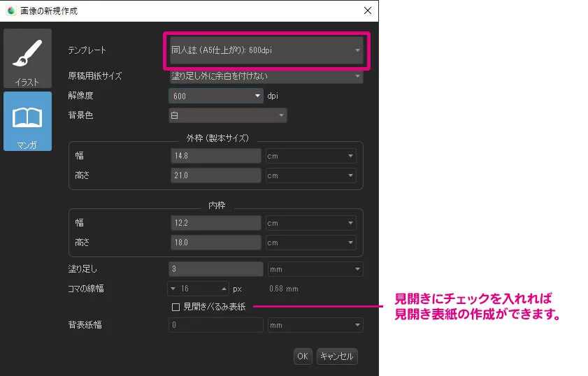This screenshot has height=376, width=588.
Task: Click the 外枠 幅 input field
Action: click(215, 156)
